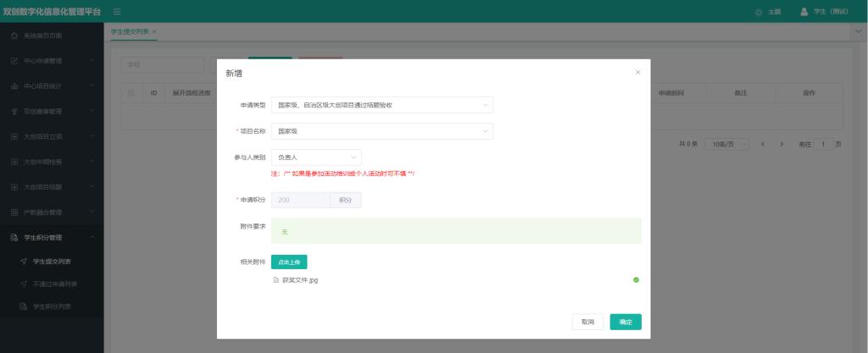
Task: Expand the 参与人类别 dropdown showing 负责人
Action: [316, 157]
